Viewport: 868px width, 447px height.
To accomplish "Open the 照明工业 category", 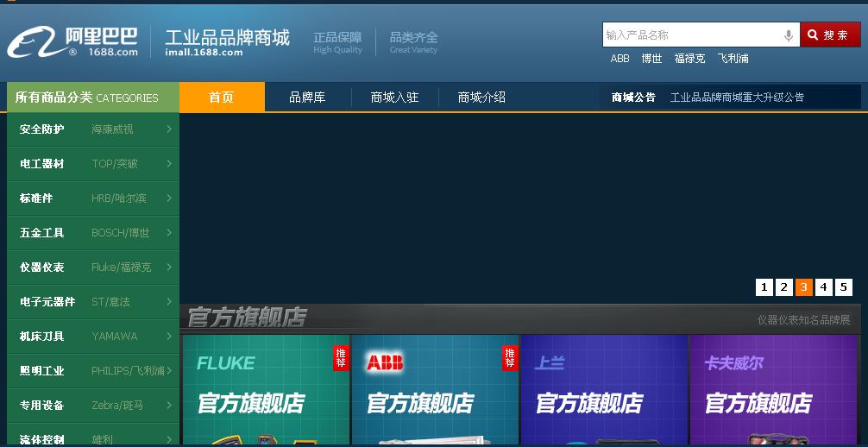I will point(41,370).
